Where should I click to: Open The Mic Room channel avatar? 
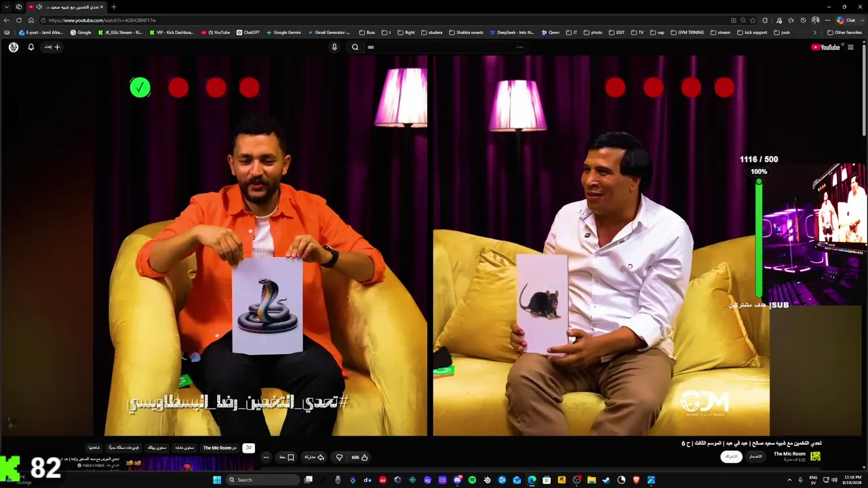[815, 456]
